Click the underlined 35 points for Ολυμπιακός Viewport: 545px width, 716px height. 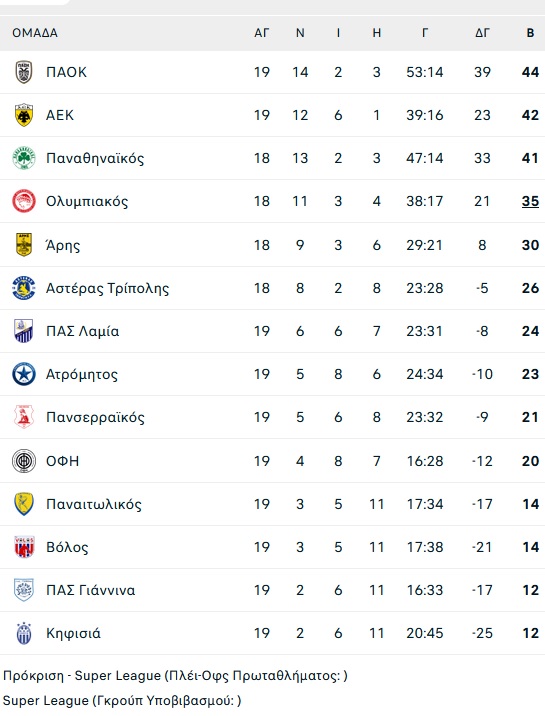click(x=530, y=201)
